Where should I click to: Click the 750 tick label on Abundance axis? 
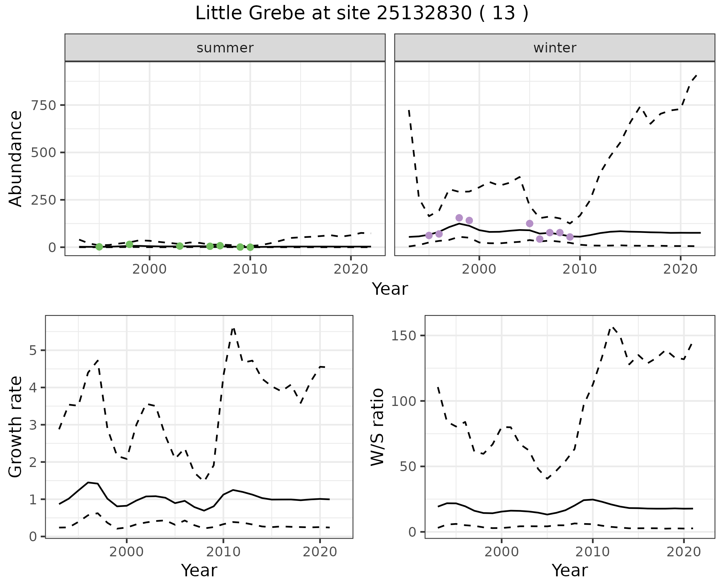pos(43,105)
